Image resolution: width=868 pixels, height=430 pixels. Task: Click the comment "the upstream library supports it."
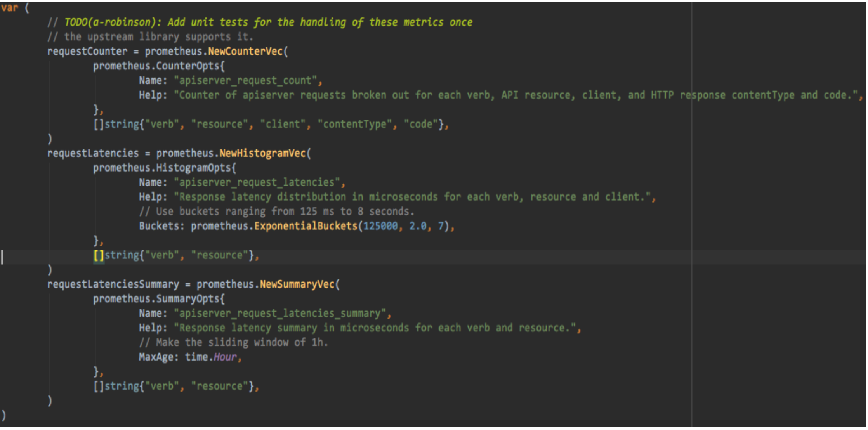tap(150, 37)
